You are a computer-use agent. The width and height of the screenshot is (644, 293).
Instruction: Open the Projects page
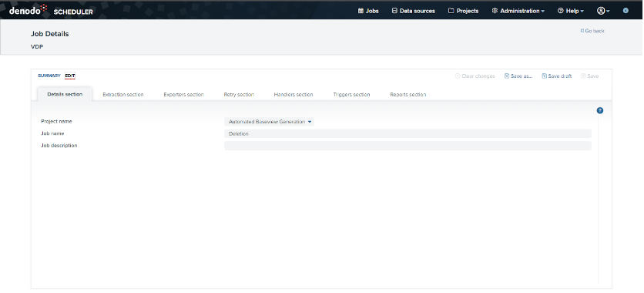pos(463,11)
